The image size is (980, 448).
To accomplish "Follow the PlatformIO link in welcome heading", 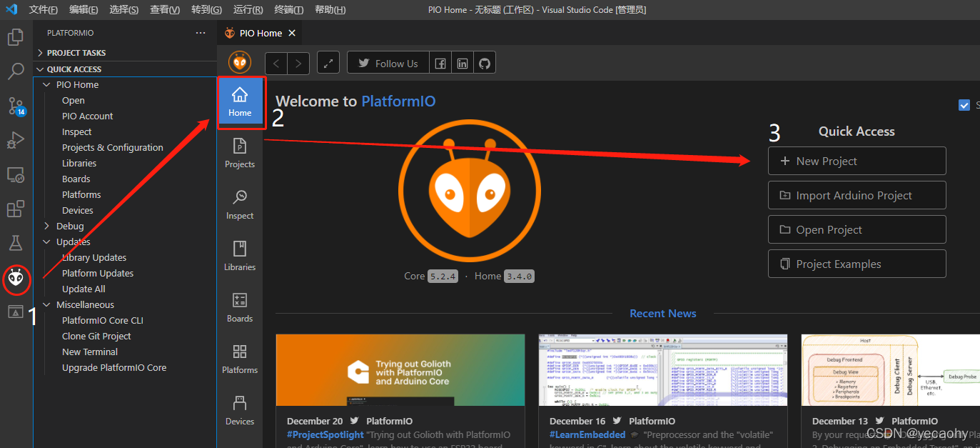I will [x=398, y=101].
